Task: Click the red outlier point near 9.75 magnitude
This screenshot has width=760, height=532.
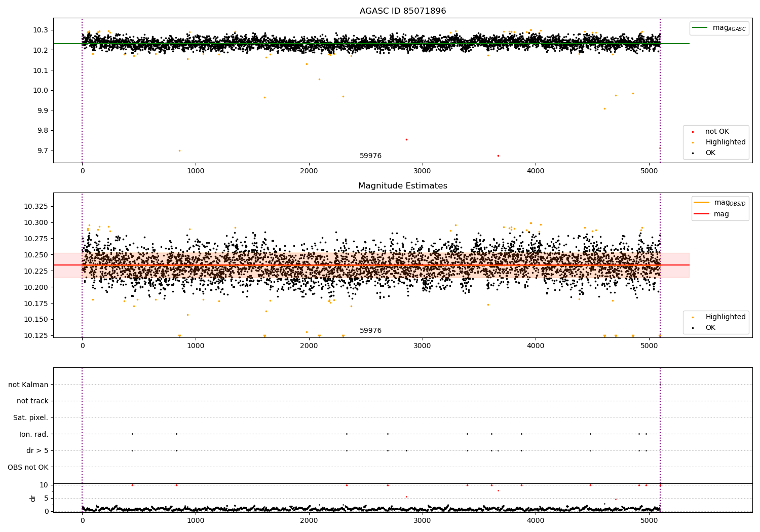Action: [x=406, y=139]
